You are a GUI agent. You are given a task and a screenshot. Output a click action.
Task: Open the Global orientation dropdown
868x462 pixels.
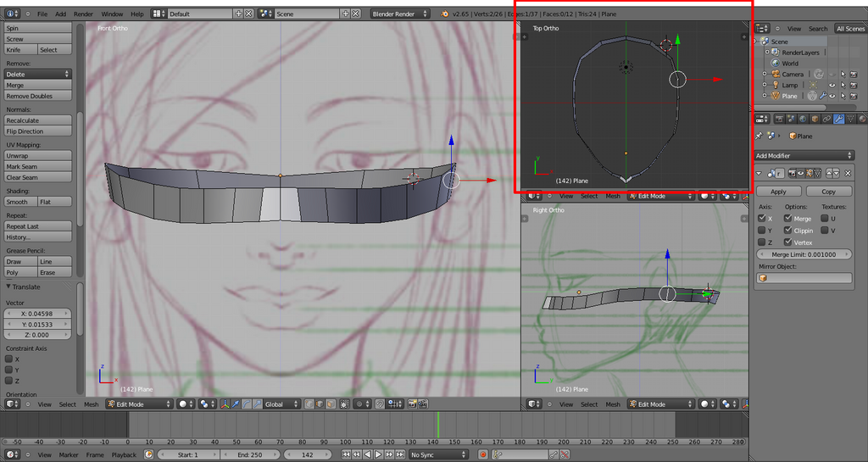[278, 404]
